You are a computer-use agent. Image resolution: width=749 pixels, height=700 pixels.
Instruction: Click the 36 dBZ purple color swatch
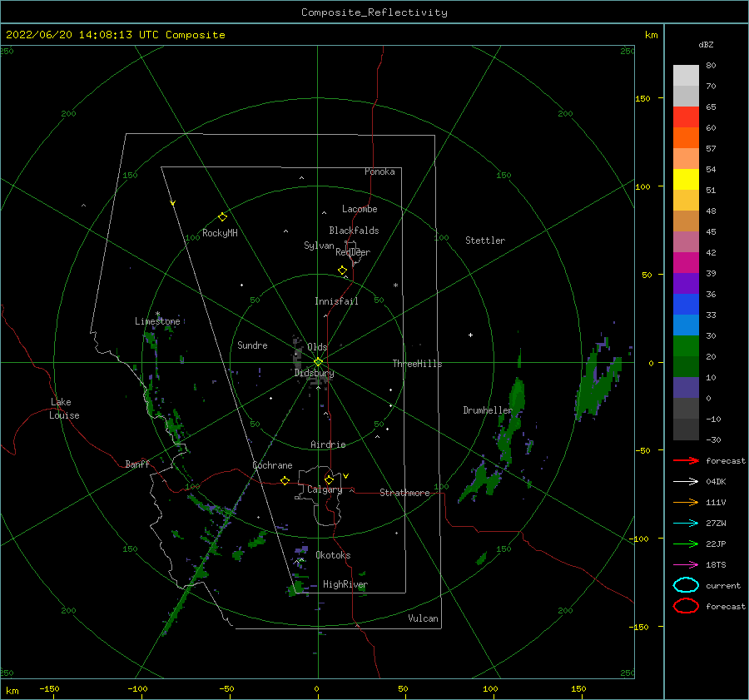click(686, 283)
